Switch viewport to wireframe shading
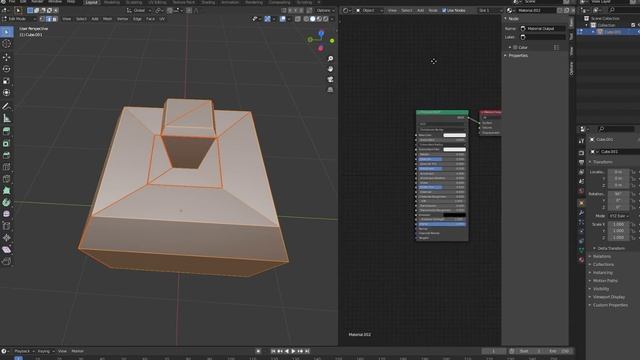This screenshot has height=360, width=640. point(306,19)
